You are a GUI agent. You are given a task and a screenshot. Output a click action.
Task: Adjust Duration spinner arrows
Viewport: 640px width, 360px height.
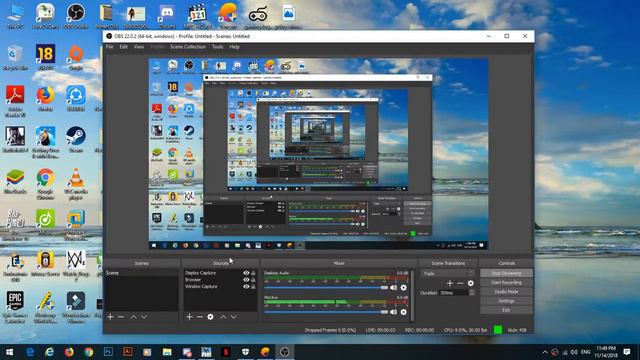click(472, 293)
